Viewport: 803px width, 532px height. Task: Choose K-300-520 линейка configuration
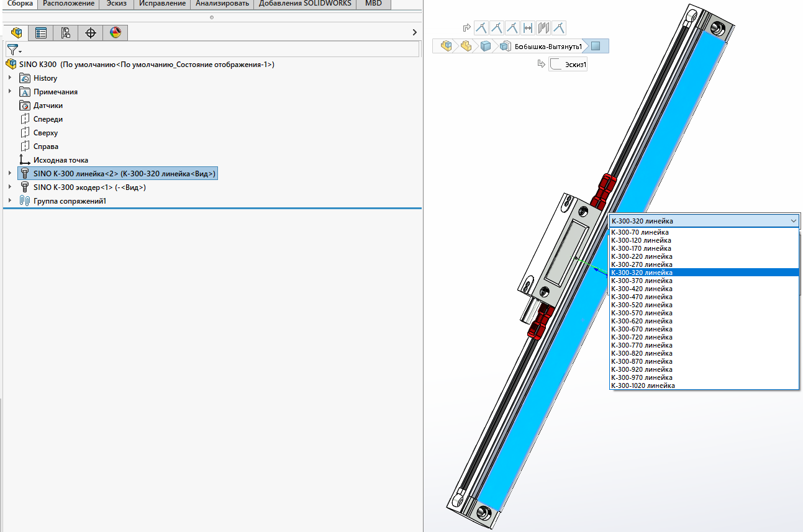tap(704, 305)
